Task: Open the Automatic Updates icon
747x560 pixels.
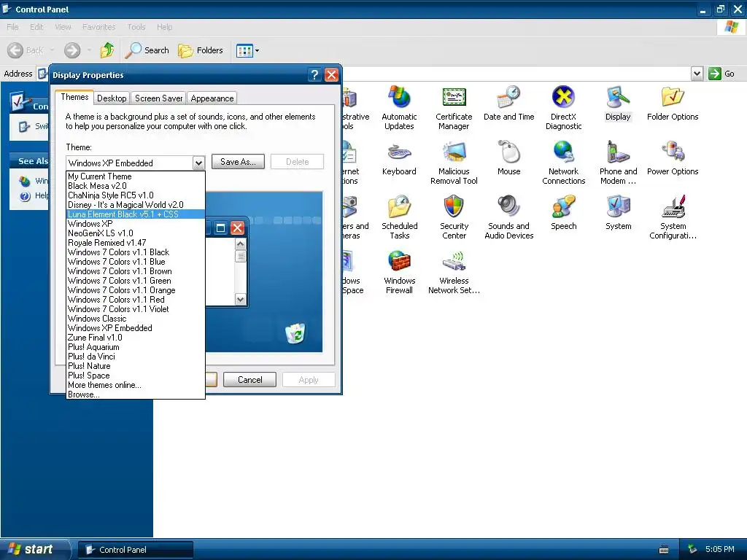Action: (x=399, y=108)
